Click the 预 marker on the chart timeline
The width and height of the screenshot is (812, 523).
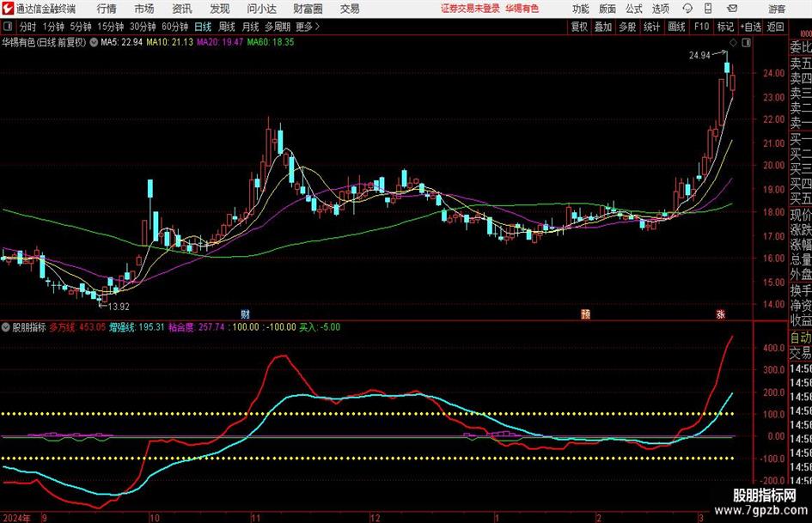click(x=586, y=314)
